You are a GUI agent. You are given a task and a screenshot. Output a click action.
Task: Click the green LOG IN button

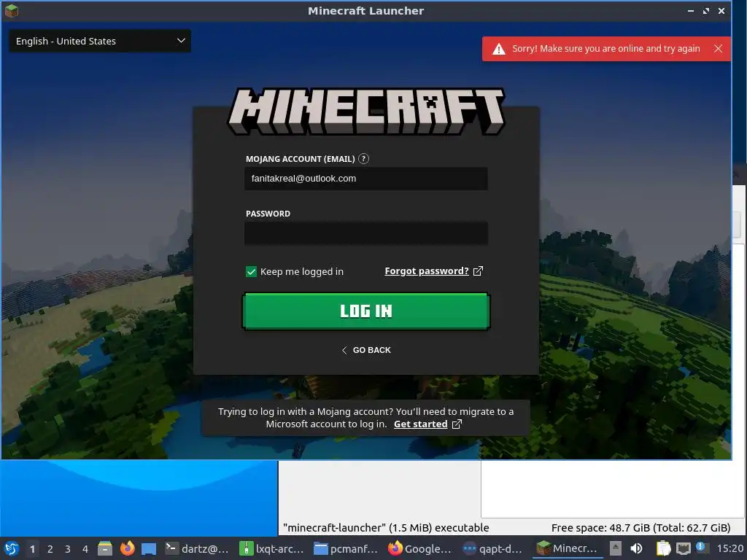(366, 311)
